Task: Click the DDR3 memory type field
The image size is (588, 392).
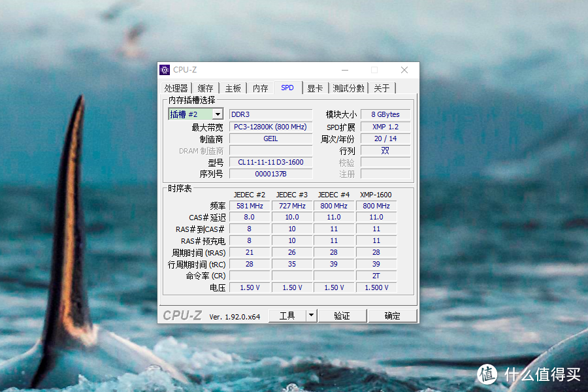Action: coord(270,114)
